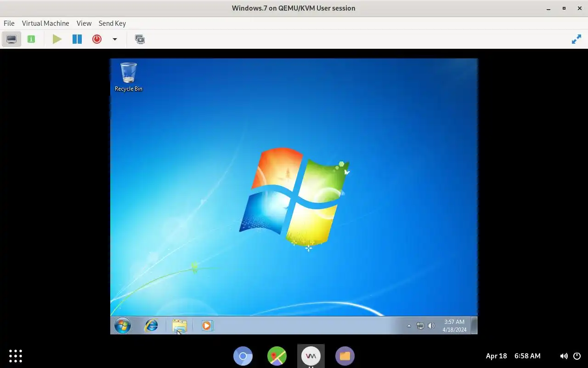Open the File menu
Screen dimensions: 588x368
[9, 23]
